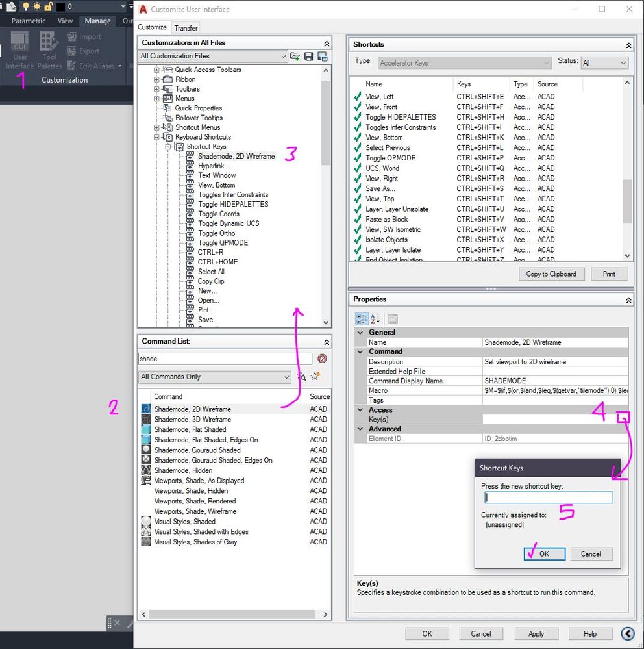644x649 pixels.
Task: Click User Interface CUI ribbon button
Action: coord(20,51)
